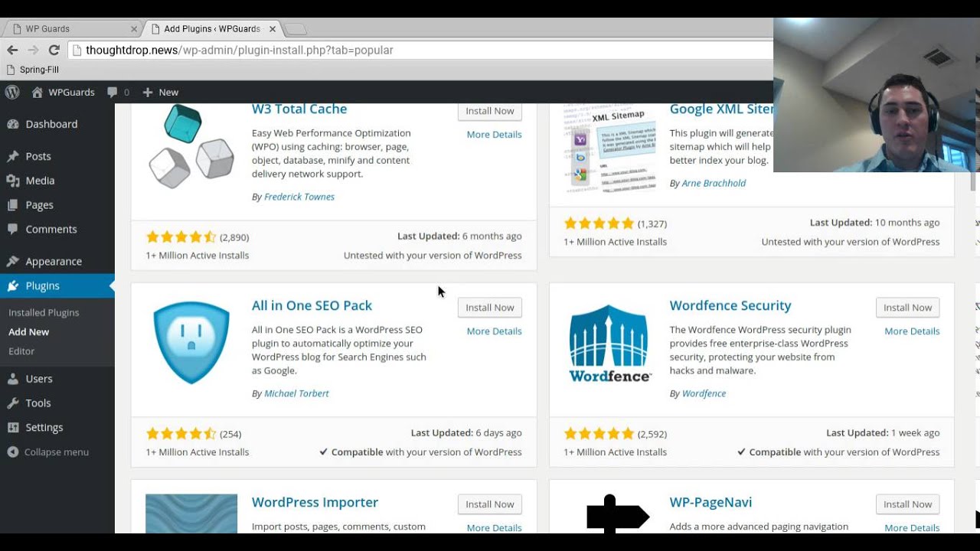Install Now for W3 Total Cache
This screenshot has height=551, width=980.
(x=490, y=111)
